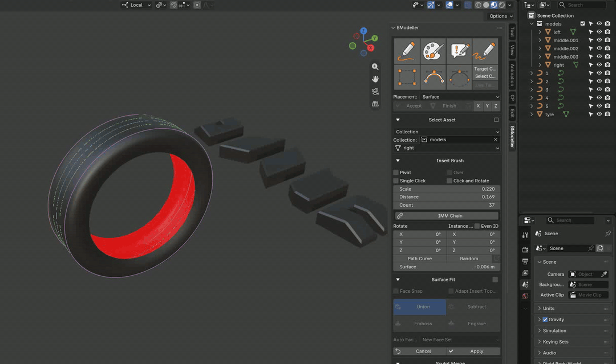Select the circle curve tool in BModeller

coord(459,77)
